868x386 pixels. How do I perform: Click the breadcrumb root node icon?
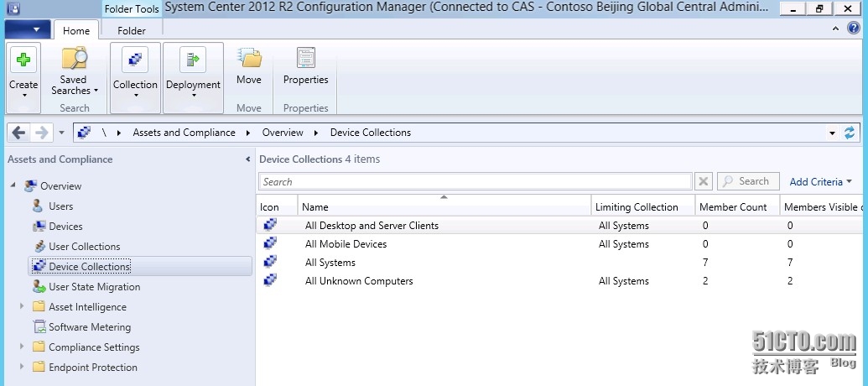point(84,133)
